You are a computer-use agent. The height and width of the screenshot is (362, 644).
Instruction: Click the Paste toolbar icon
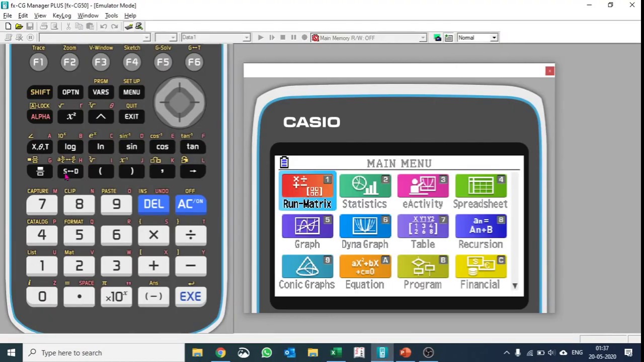coord(90,26)
